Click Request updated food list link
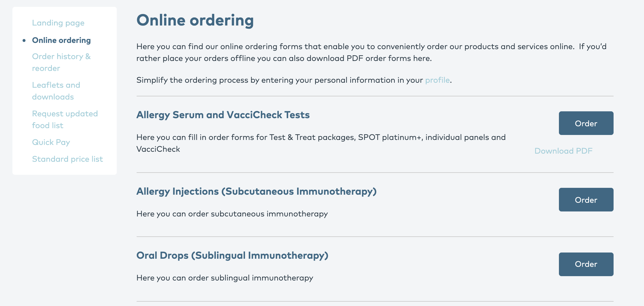Viewport: 644px width, 306px height. [x=65, y=119]
